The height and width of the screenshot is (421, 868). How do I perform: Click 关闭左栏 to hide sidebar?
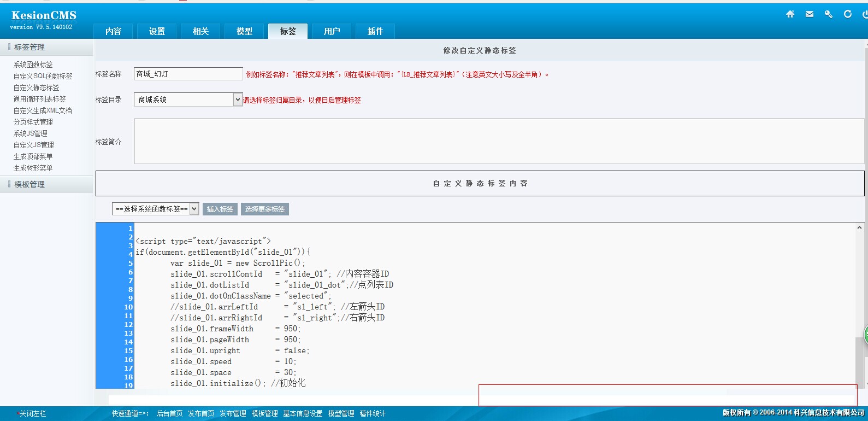tap(33, 413)
